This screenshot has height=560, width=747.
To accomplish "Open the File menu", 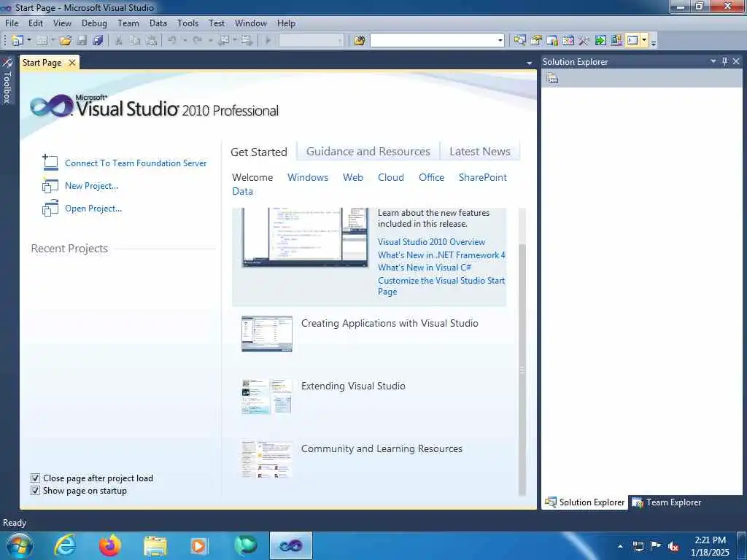I will (12, 23).
